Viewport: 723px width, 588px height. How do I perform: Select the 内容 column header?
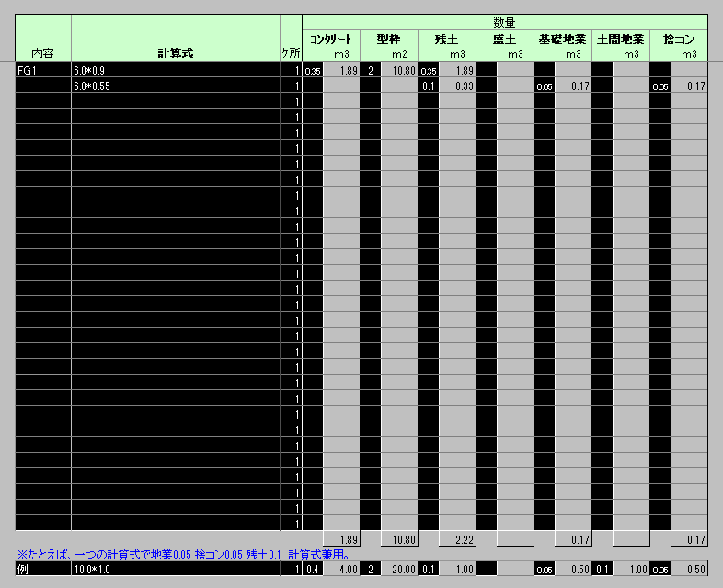[43, 53]
